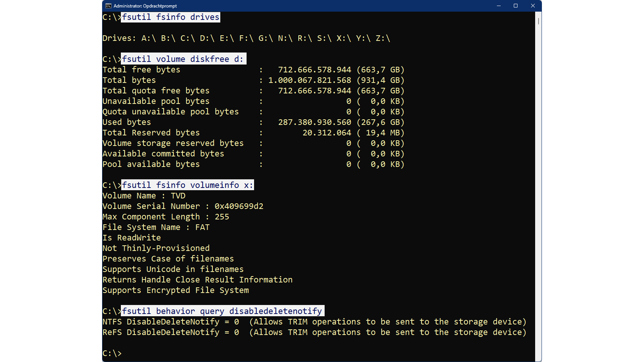Click the Volume Name TVD line
Screen dimensions: 644x362
[144, 196]
